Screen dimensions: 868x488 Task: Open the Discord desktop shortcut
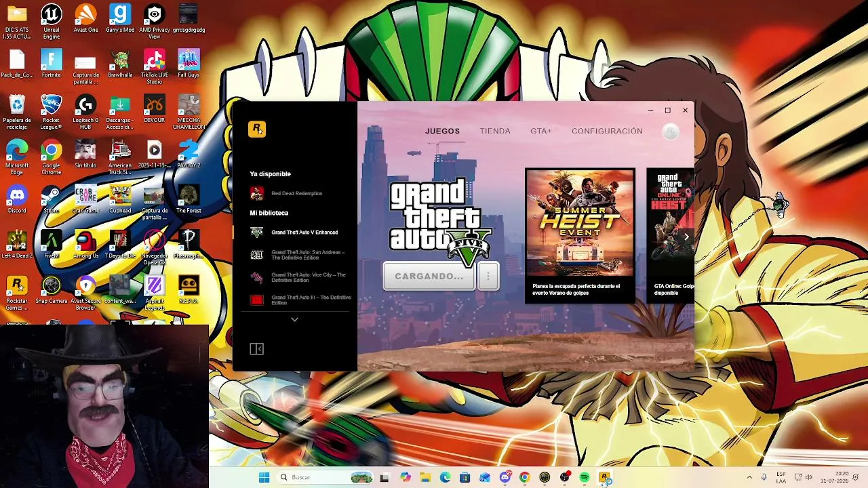coord(17,199)
